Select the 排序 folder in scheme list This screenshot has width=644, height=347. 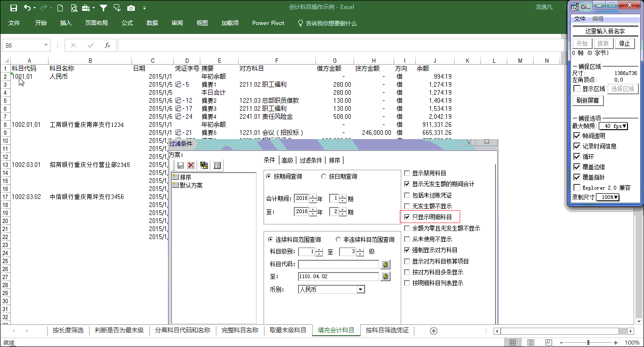(182, 177)
